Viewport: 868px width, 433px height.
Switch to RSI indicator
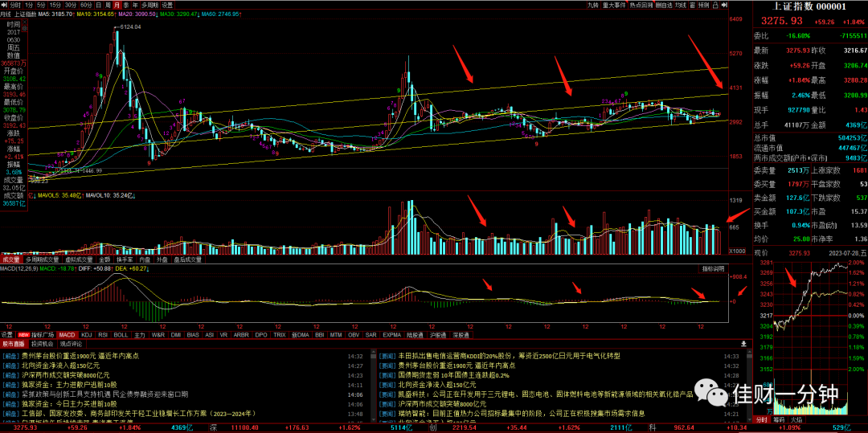(103, 335)
